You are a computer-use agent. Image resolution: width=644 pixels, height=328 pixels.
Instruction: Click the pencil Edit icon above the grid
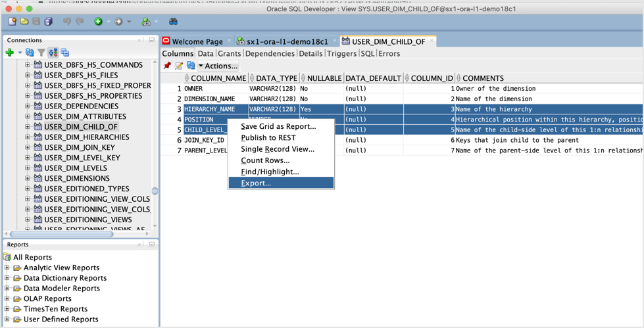pyautogui.click(x=179, y=66)
